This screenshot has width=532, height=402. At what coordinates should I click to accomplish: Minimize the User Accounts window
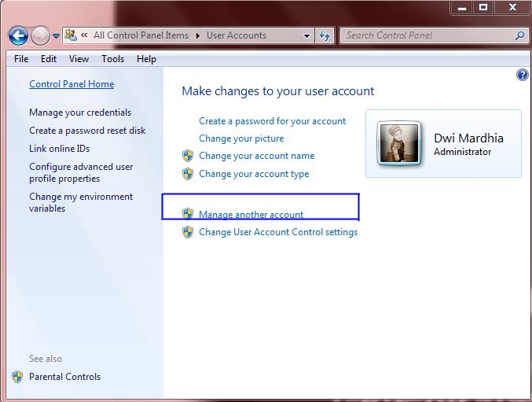[462, 7]
